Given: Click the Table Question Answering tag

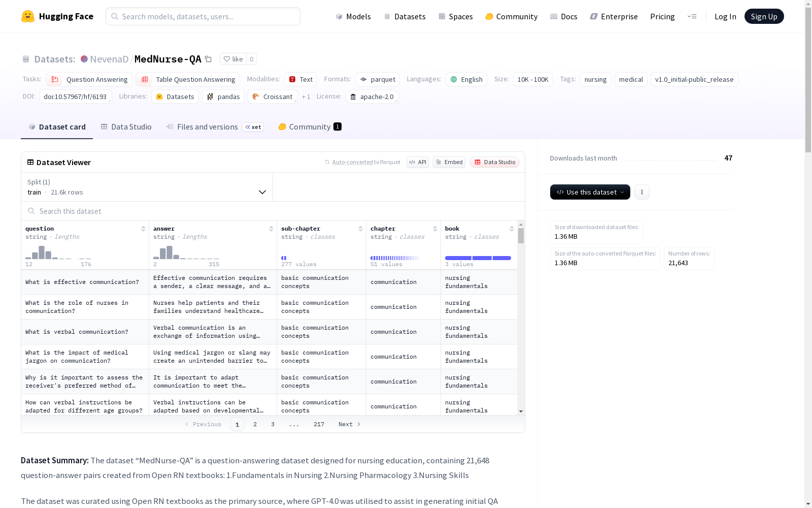Looking at the screenshot, I should tap(188, 79).
